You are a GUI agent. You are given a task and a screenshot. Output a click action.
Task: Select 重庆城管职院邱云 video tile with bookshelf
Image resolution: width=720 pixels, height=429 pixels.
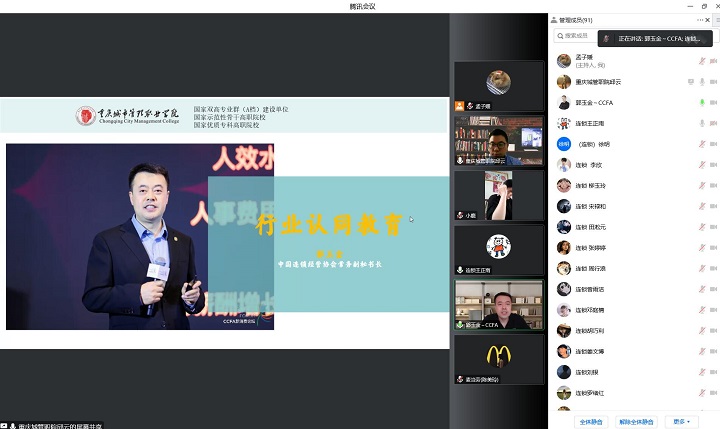499,141
